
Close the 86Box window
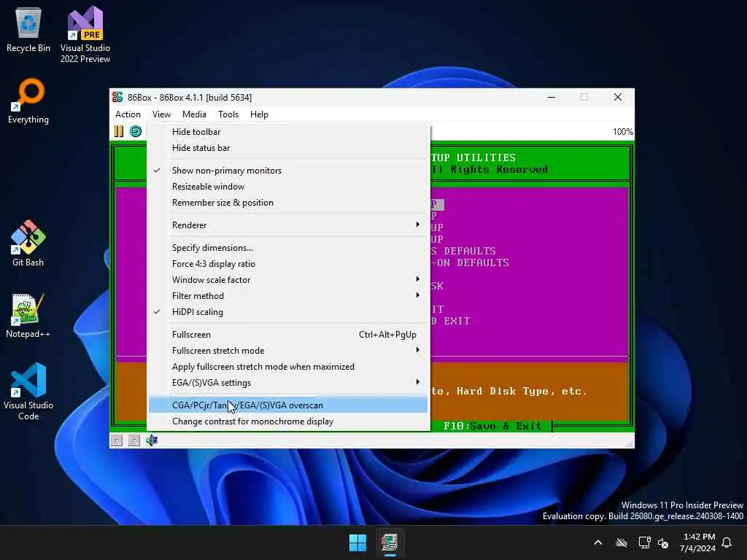617,97
